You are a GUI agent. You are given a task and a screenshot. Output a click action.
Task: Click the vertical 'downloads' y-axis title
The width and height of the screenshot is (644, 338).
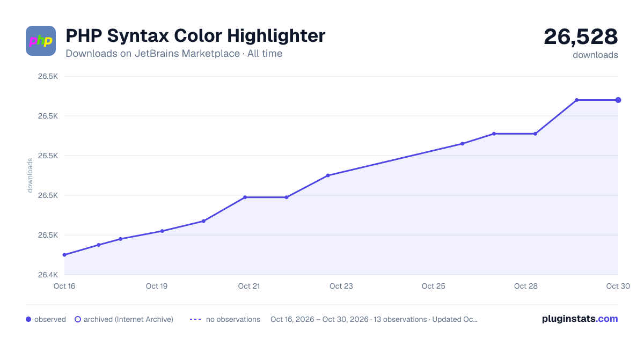(30, 175)
